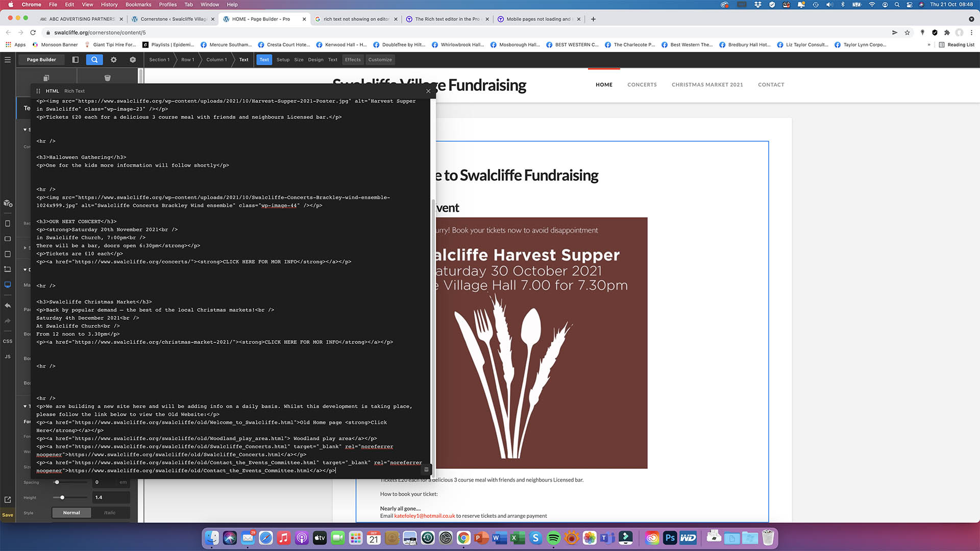Open the Cornerstone hamburger menu
The height and width of the screenshot is (551, 980).
click(7, 60)
